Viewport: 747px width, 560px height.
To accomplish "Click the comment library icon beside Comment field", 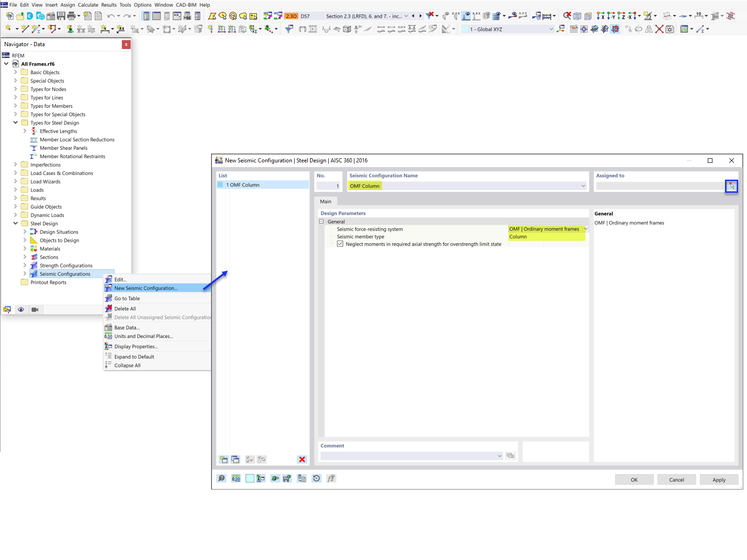I will (x=510, y=455).
